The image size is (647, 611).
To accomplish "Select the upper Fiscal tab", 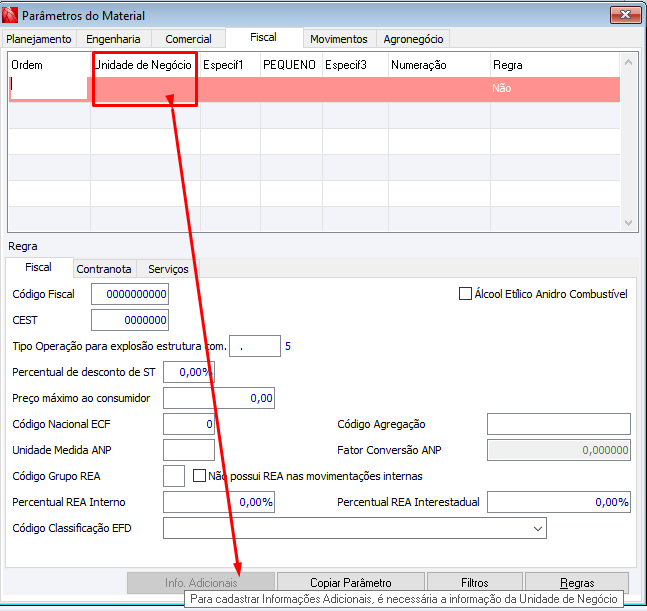I will [263, 38].
